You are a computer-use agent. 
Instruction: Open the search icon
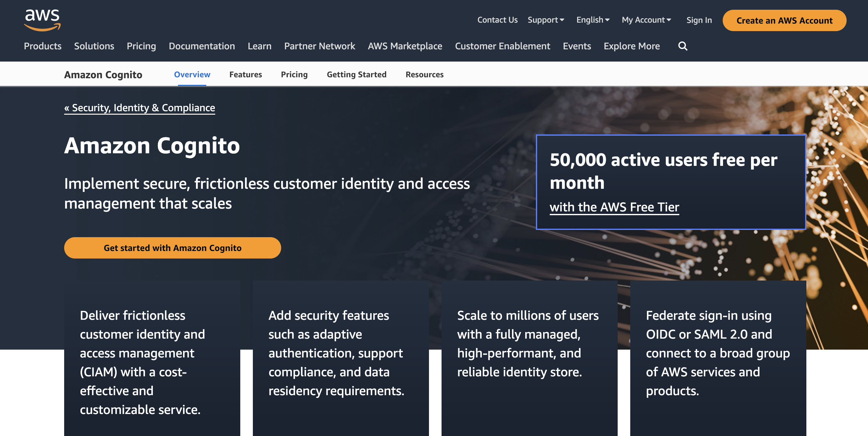683,46
